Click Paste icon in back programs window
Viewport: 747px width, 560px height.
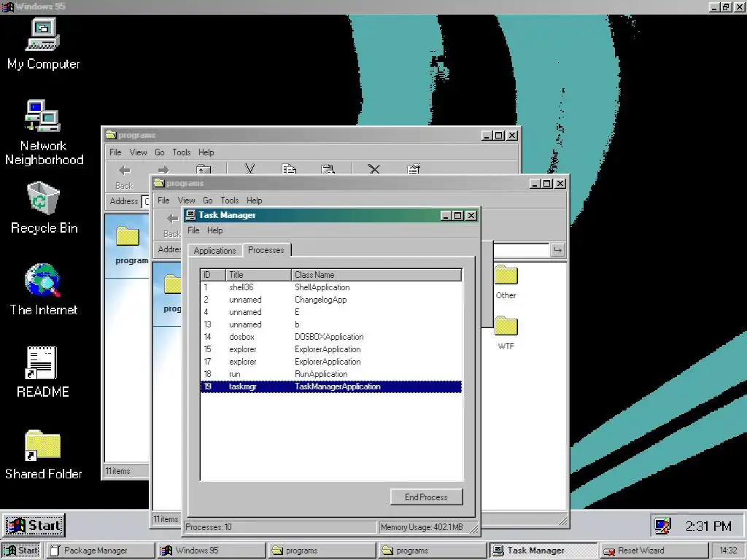coord(328,169)
